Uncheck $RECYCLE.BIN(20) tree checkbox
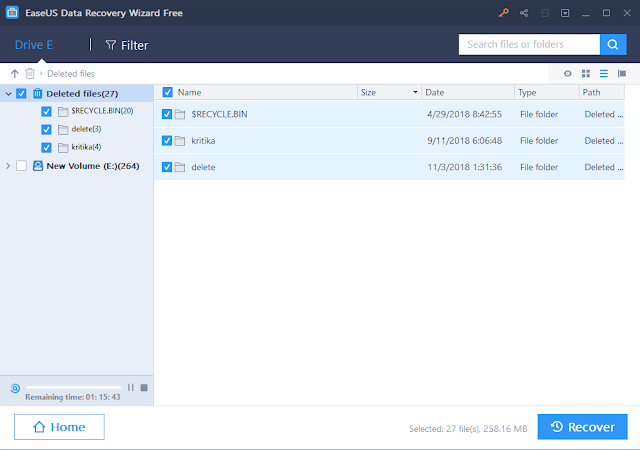 (x=47, y=111)
